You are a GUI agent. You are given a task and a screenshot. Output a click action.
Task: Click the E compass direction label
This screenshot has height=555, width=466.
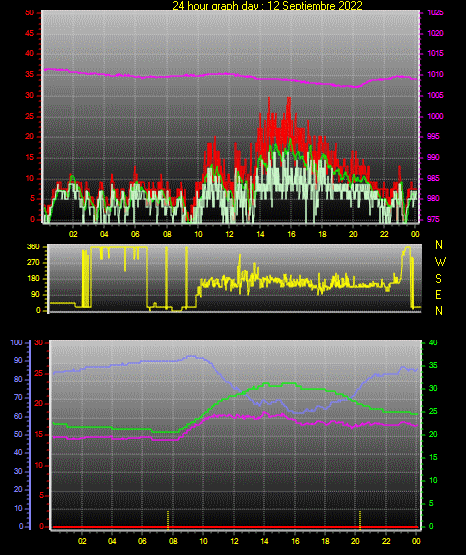coord(438,295)
